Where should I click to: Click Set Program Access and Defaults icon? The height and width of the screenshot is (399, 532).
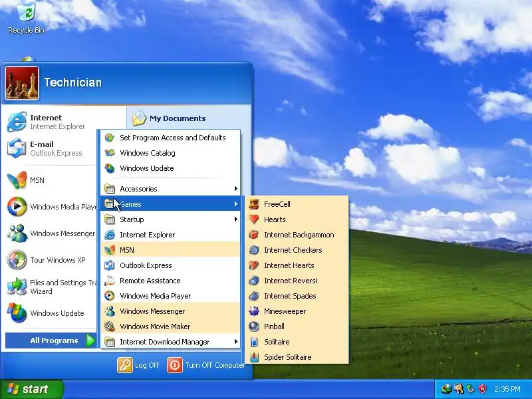coord(110,138)
